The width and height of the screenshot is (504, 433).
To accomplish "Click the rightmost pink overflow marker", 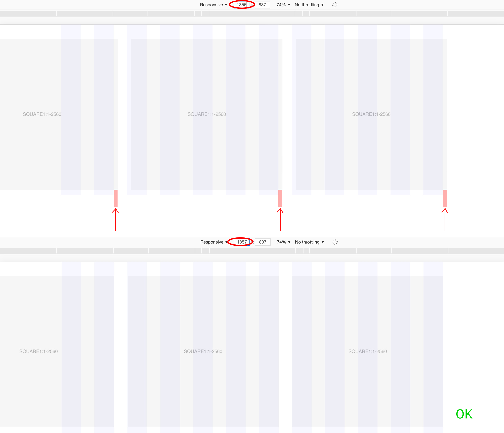I will [x=445, y=198].
